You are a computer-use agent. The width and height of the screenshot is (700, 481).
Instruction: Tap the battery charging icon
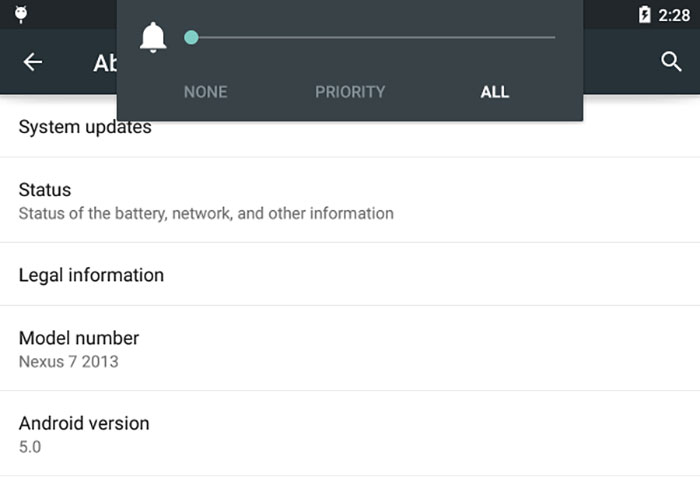(x=644, y=14)
